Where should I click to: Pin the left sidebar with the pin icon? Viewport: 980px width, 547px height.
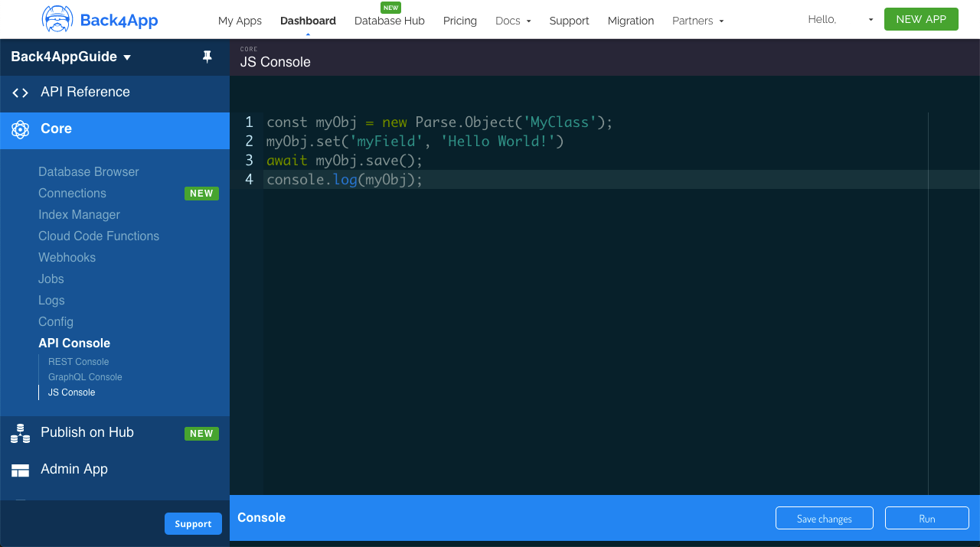207,57
